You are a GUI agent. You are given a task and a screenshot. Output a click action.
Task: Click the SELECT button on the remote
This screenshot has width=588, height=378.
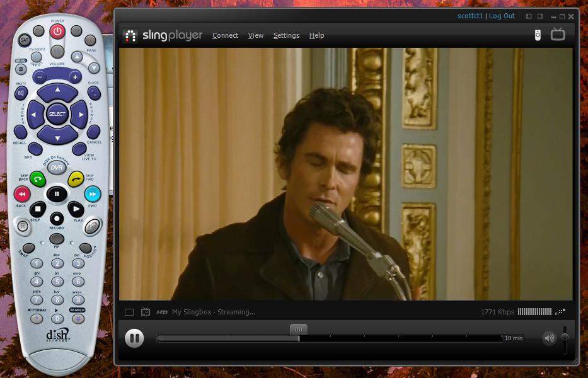click(57, 114)
